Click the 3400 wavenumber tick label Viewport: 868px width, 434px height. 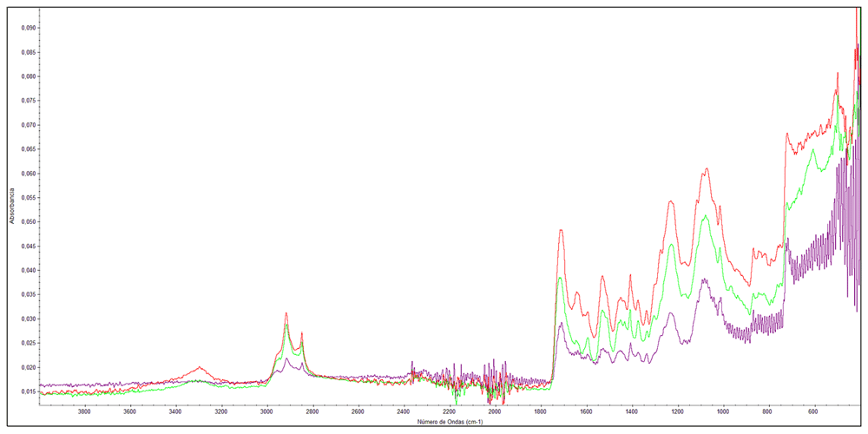pyautogui.click(x=175, y=412)
